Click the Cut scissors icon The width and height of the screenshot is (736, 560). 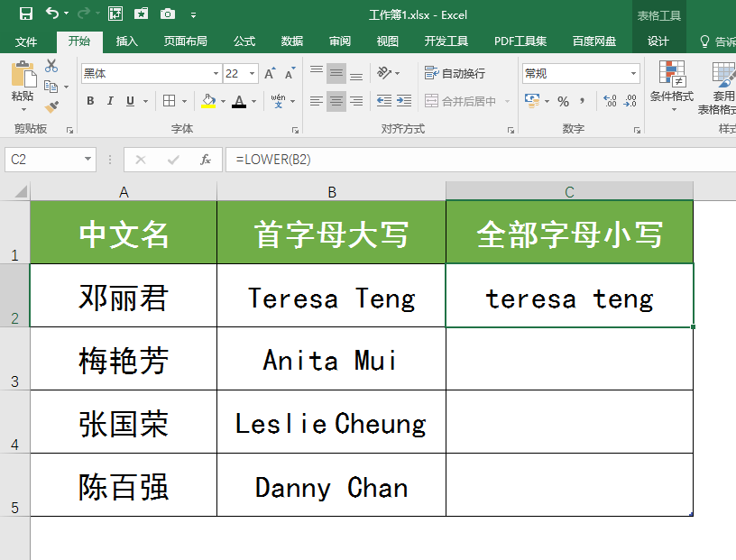[51, 66]
